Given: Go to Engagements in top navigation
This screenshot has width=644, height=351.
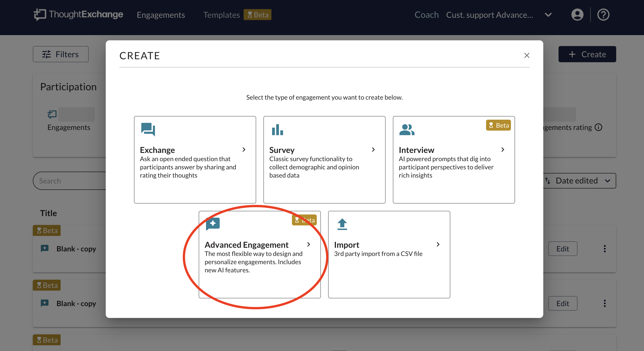Looking at the screenshot, I should [161, 15].
